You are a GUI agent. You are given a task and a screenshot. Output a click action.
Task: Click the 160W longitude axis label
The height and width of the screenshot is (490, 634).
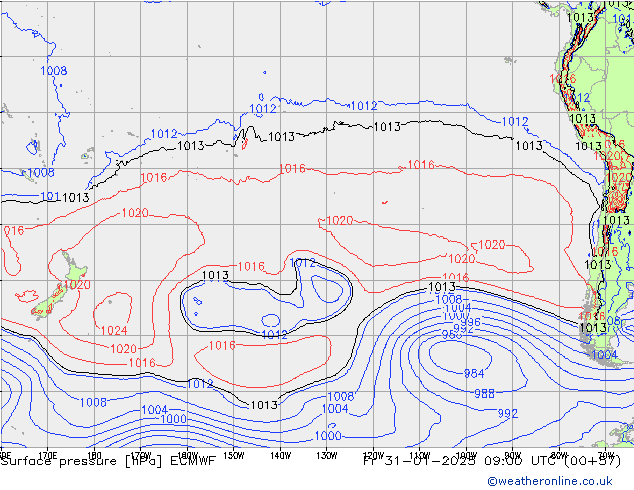[x=187, y=456]
